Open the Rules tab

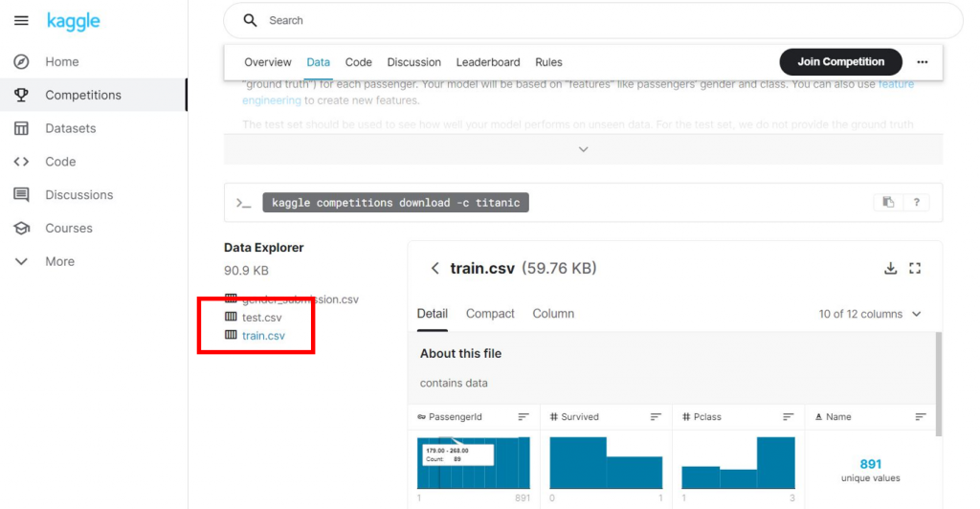[548, 62]
